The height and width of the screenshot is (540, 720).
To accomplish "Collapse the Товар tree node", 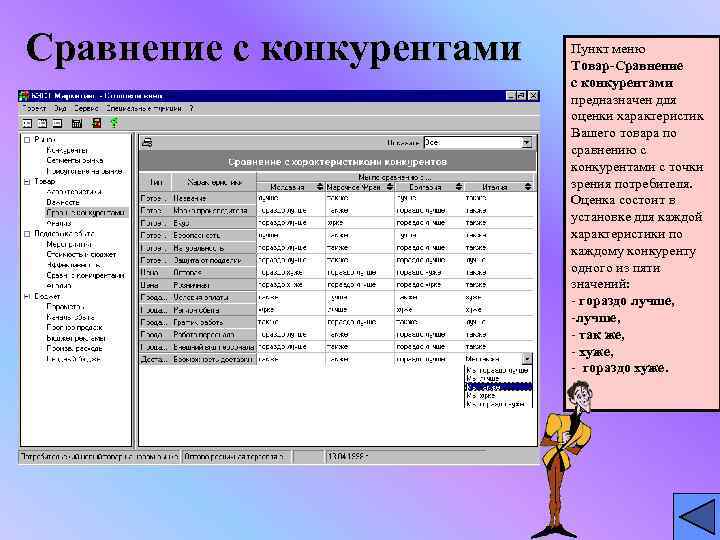I will (27, 181).
